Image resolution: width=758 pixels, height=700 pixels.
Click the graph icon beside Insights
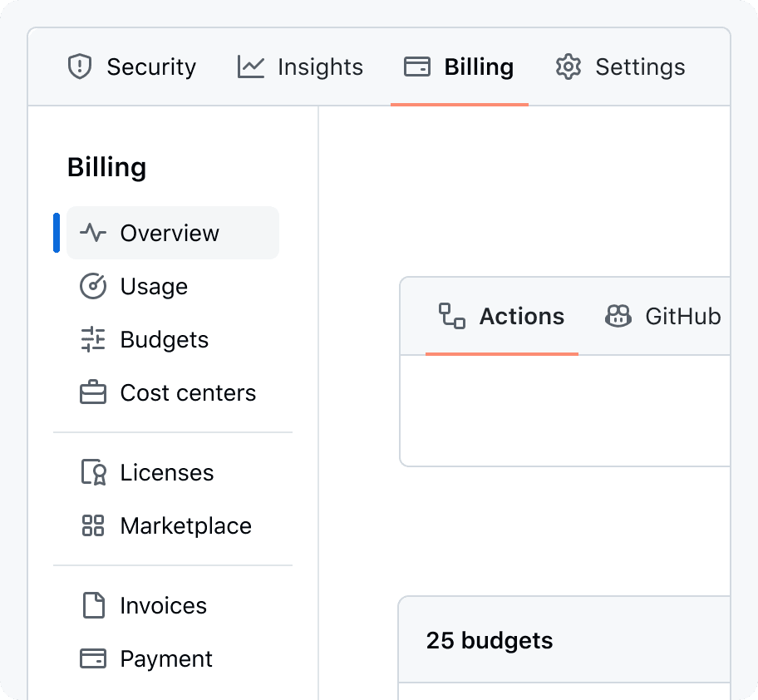coord(250,67)
